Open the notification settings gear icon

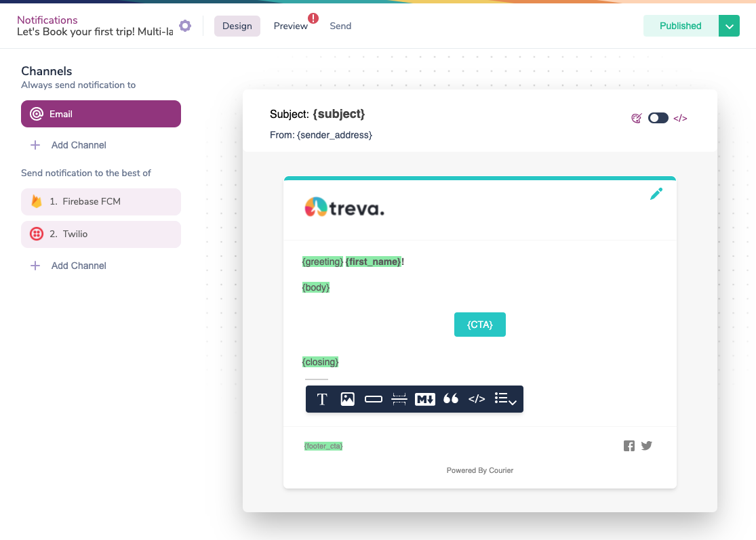pyautogui.click(x=185, y=25)
